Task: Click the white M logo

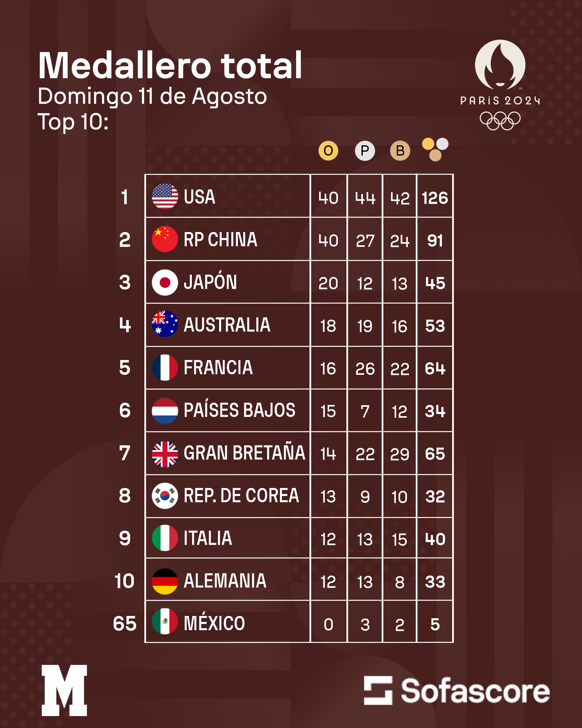Action: [65, 690]
